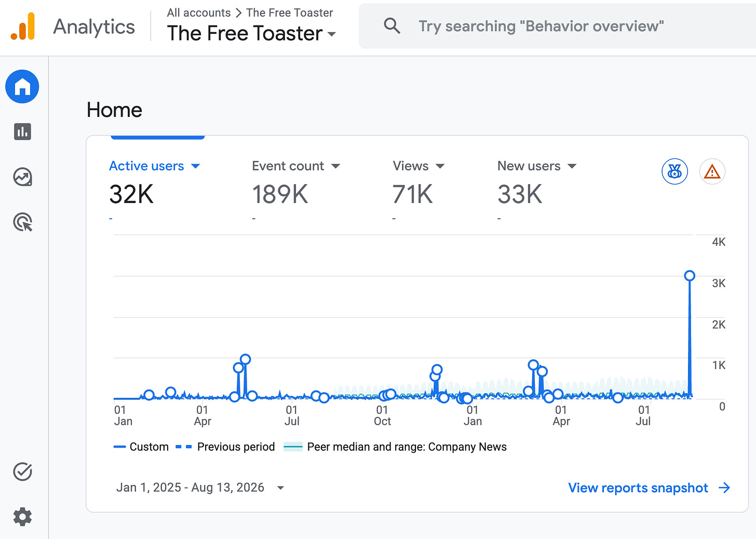Open the date range Jan 1, 2025 dropdown
The image size is (756, 539).
tap(200, 488)
